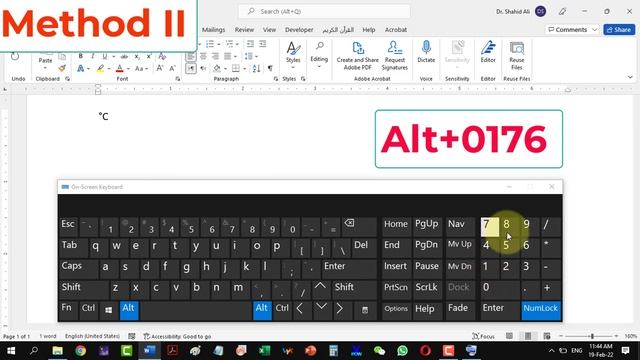The height and width of the screenshot is (360, 640).
Task: Open the Help tab
Action: [369, 30]
